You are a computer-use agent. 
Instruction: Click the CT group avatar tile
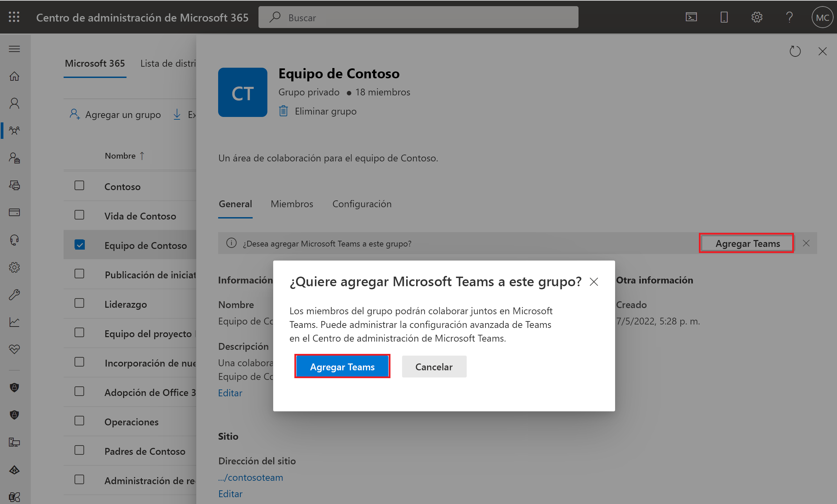coord(243,92)
